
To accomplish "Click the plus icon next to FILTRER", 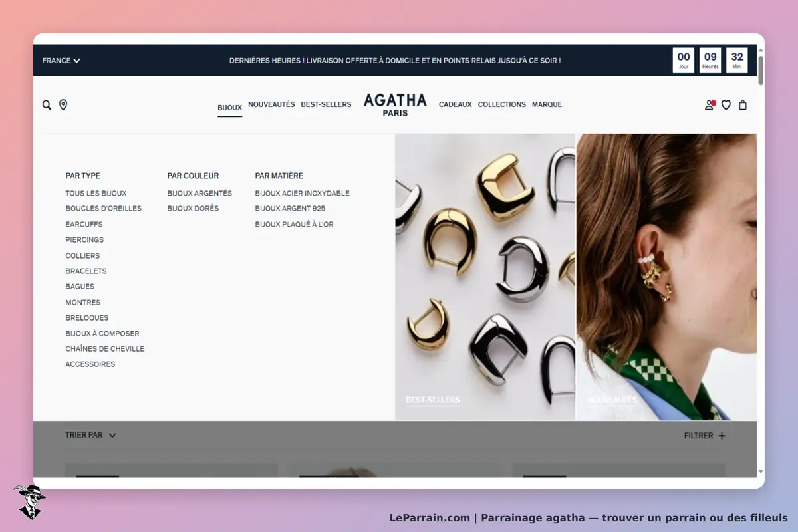I will pyautogui.click(x=722, y=436).
